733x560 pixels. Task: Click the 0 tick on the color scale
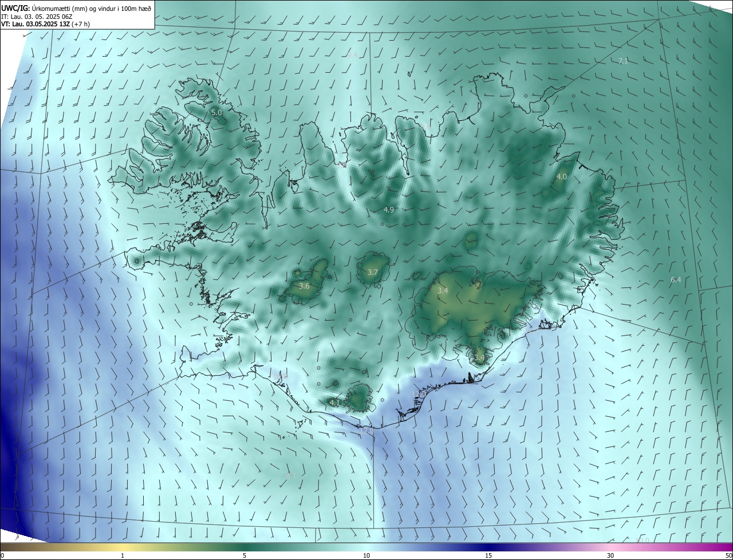[x=2, y=555]
